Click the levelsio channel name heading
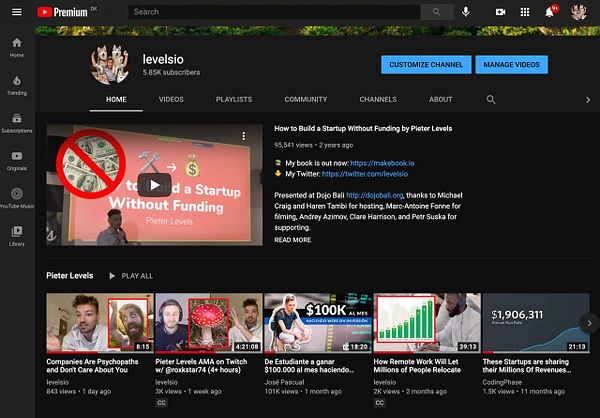 163,59
